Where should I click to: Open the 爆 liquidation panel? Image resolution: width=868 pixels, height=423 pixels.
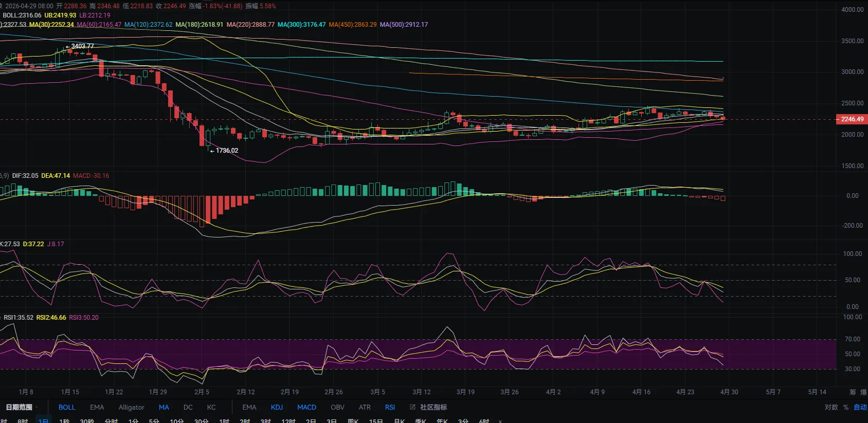tap(863, 392)
